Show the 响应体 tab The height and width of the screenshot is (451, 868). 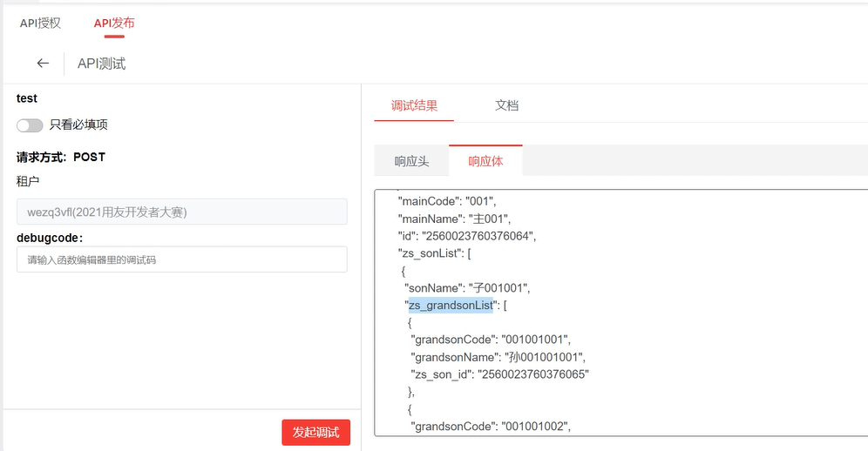pyautogui.click(x=485, y=161)
